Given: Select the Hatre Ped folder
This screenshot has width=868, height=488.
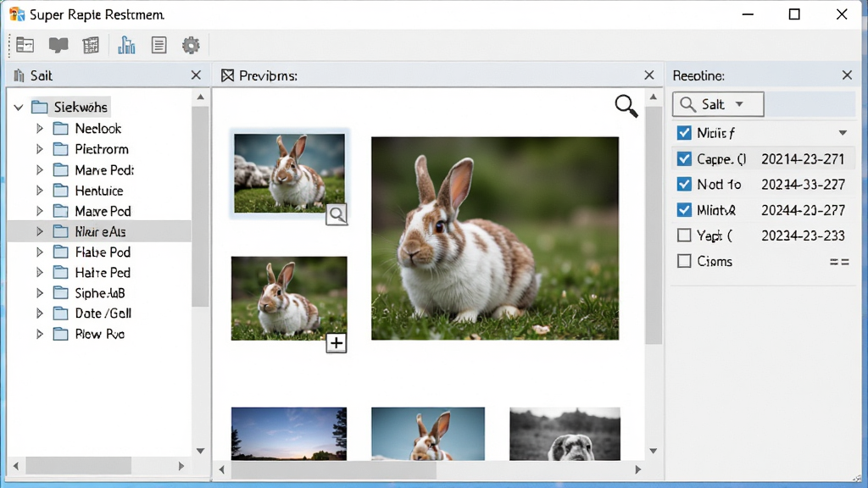Looking at the screenshot, I should point(103,273).
